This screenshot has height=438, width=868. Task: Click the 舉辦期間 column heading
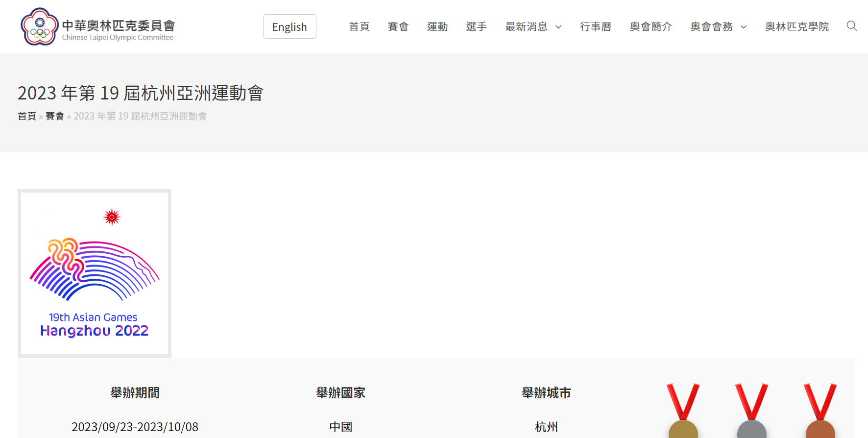[135, 393]
